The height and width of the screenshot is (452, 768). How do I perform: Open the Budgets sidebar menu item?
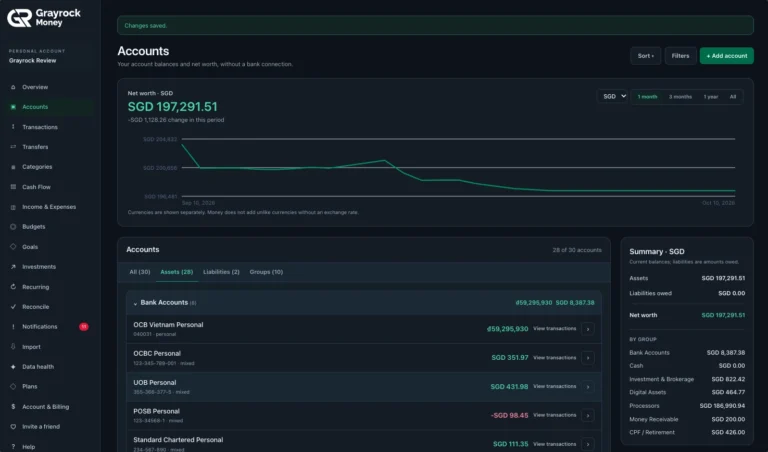pos(49,227)
